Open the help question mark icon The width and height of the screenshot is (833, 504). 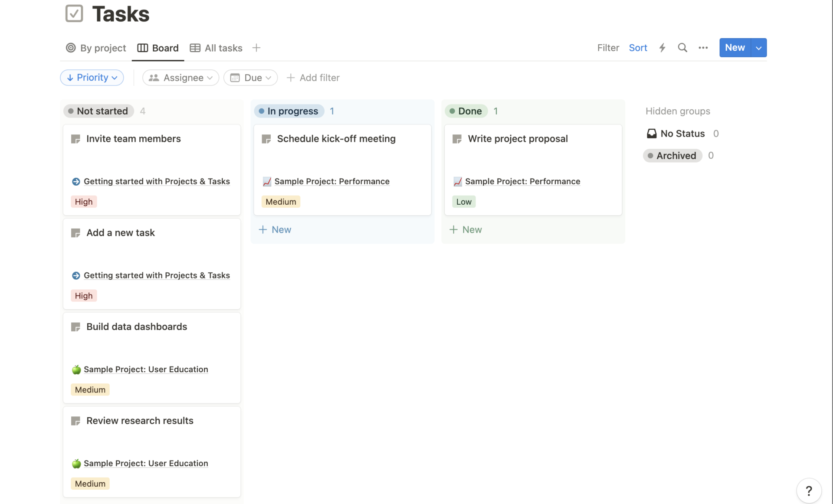click(809, 491)
